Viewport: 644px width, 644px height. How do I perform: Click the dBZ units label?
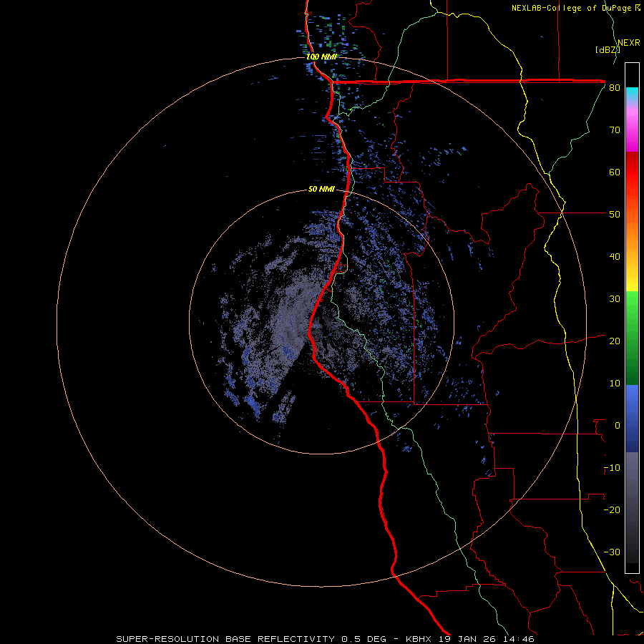pyautogui.click(x=608, y=49)
